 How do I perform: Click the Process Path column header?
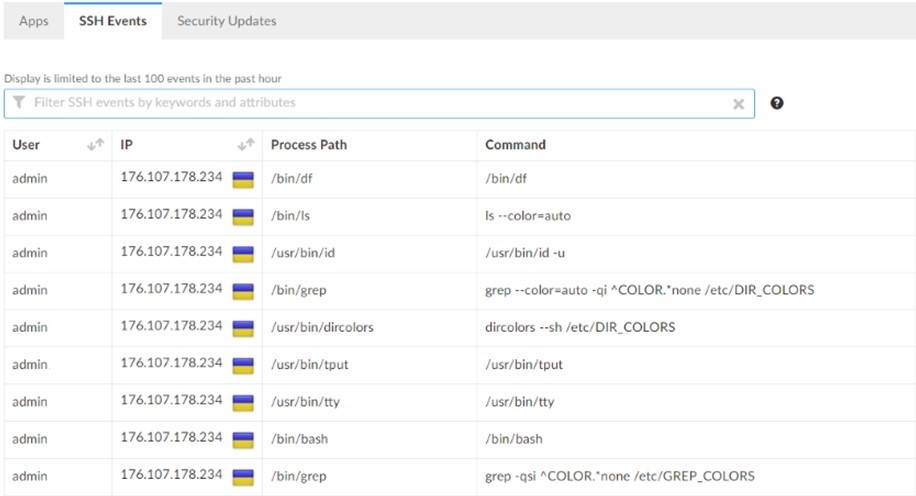308,145
